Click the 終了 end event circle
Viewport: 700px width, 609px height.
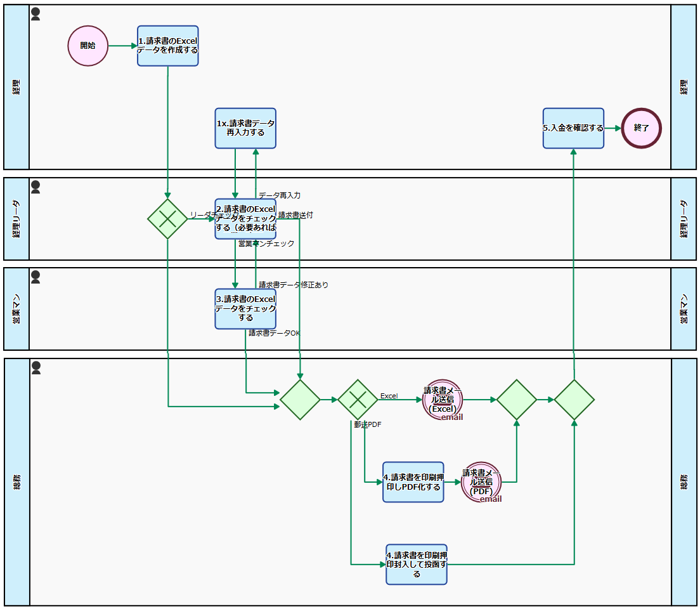pos(641,128)
